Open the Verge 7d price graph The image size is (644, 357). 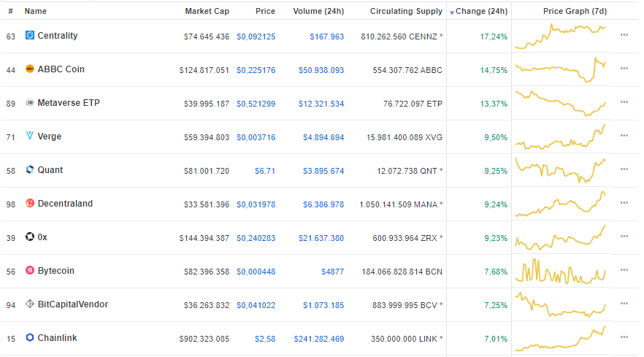point(561,137)
